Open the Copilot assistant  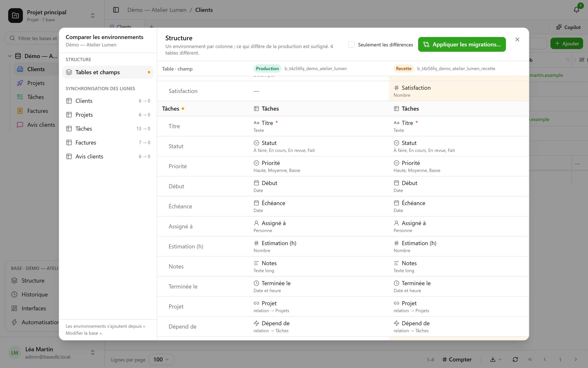(568, 27)
